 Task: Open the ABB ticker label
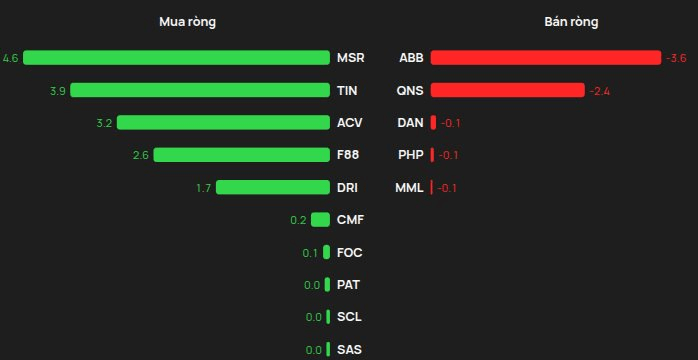(x=411, y=58)
